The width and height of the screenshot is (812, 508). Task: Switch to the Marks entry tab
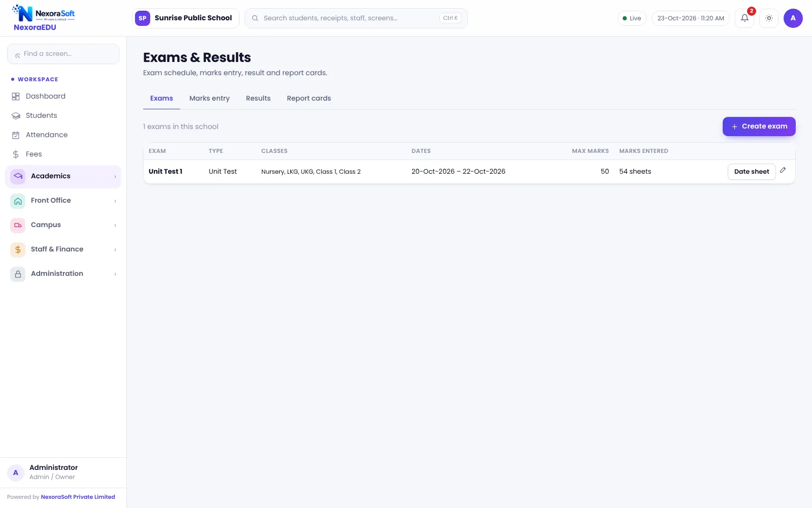[210, 99]
